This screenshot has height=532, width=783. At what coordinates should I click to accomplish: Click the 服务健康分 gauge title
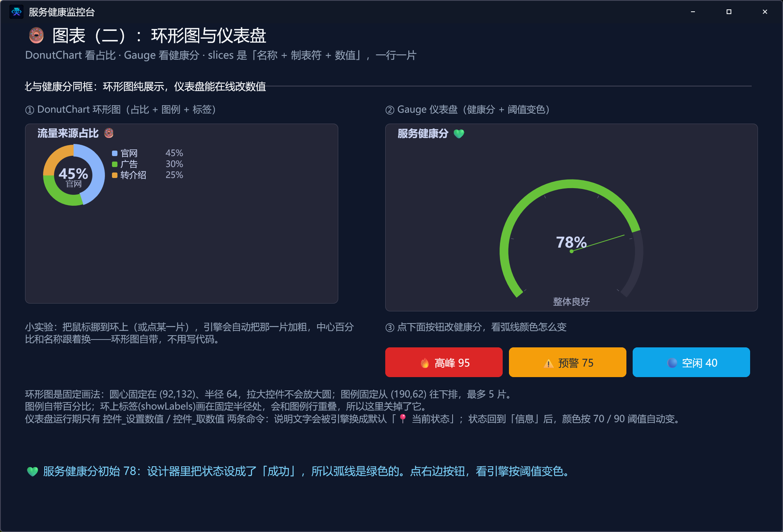(423, 134)
